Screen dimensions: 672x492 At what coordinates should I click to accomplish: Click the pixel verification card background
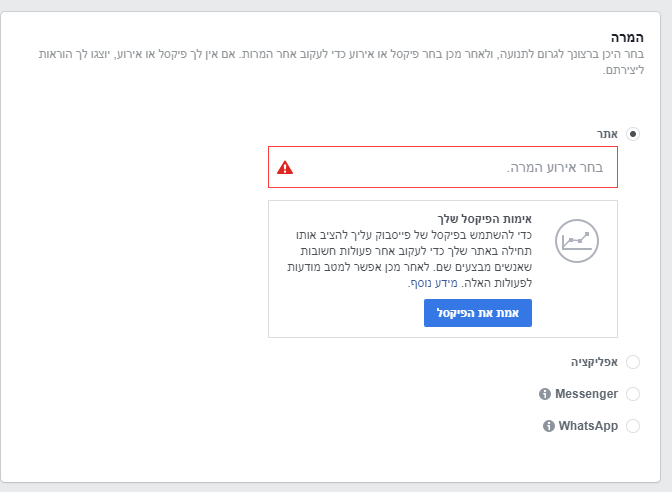[443, 269]
